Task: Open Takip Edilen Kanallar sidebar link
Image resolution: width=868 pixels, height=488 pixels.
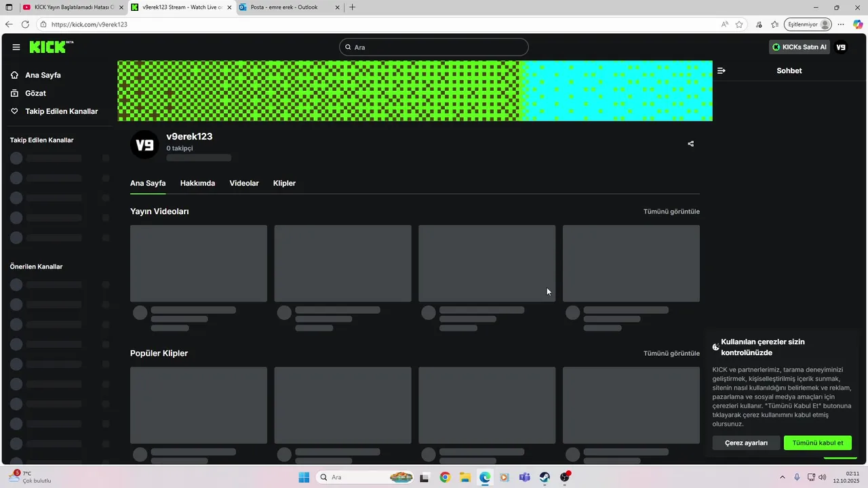Action: coord(61,111)
